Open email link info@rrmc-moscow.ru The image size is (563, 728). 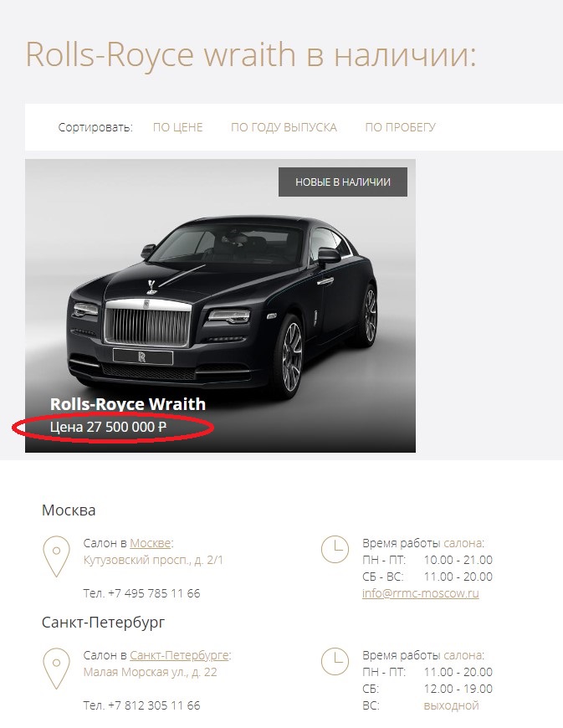[421, 593]
